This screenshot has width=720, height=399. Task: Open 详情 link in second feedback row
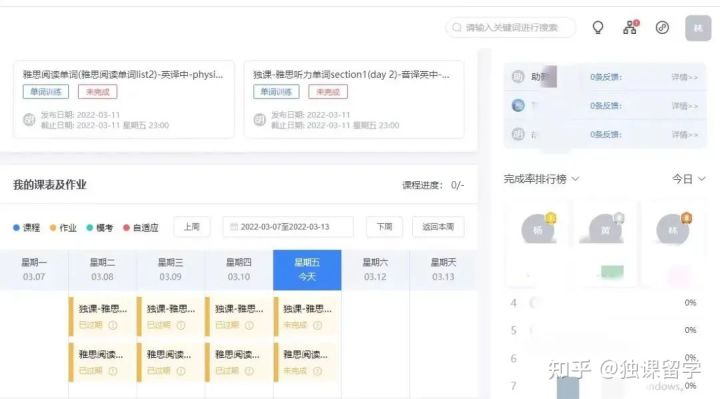pyautogui.click(x=685, y=106)
